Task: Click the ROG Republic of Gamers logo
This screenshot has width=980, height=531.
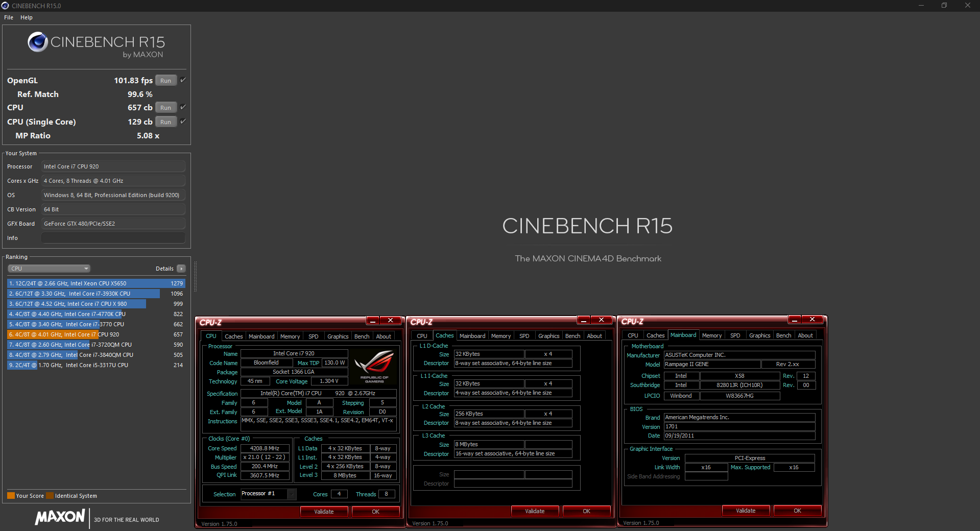Action: (x=374, y=366)
